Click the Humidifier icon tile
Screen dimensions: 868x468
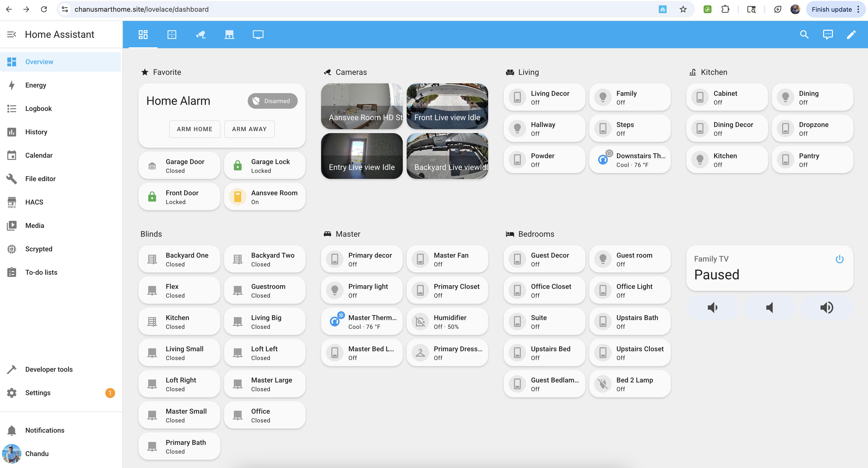tap(420, 322)
